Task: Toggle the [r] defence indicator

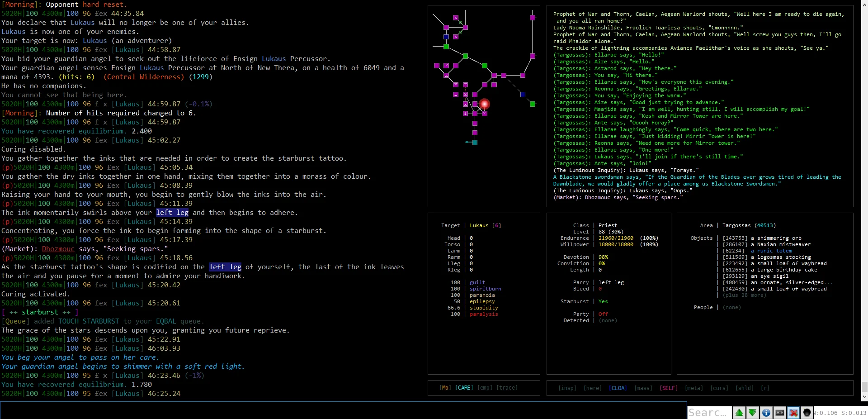Action: [x=765, y=388]
